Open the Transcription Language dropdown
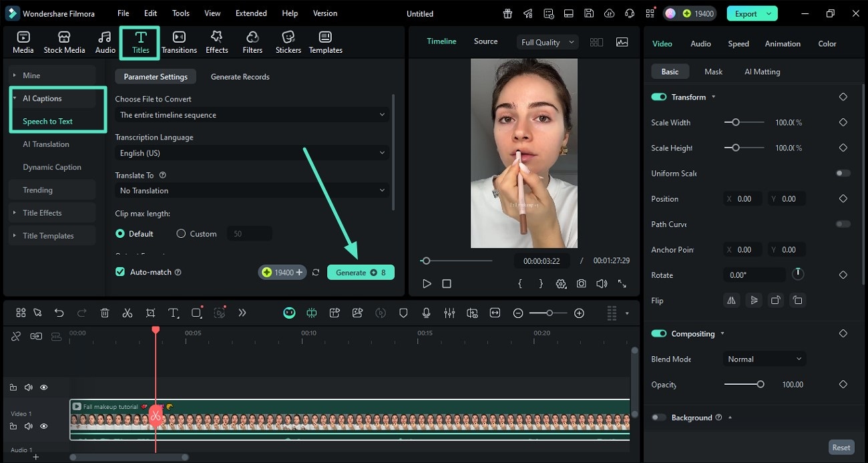Screen dimensions: 868x463 (x=251, y=153)
